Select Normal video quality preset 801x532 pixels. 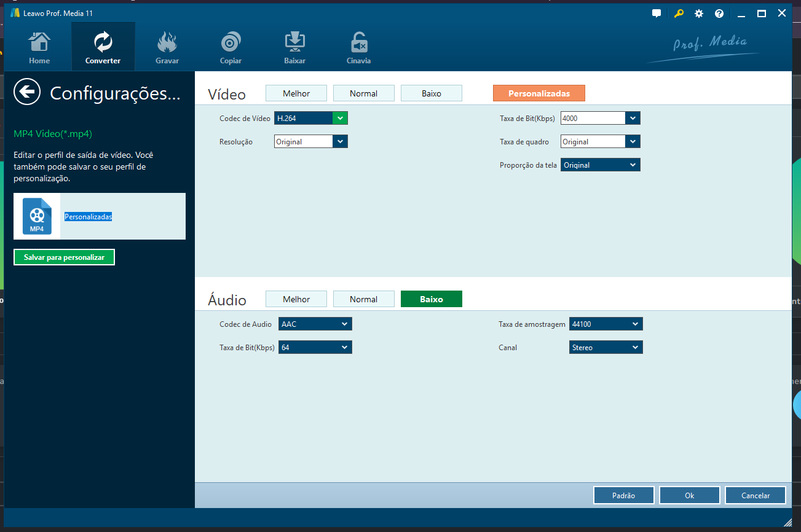(x=364, y=93)
